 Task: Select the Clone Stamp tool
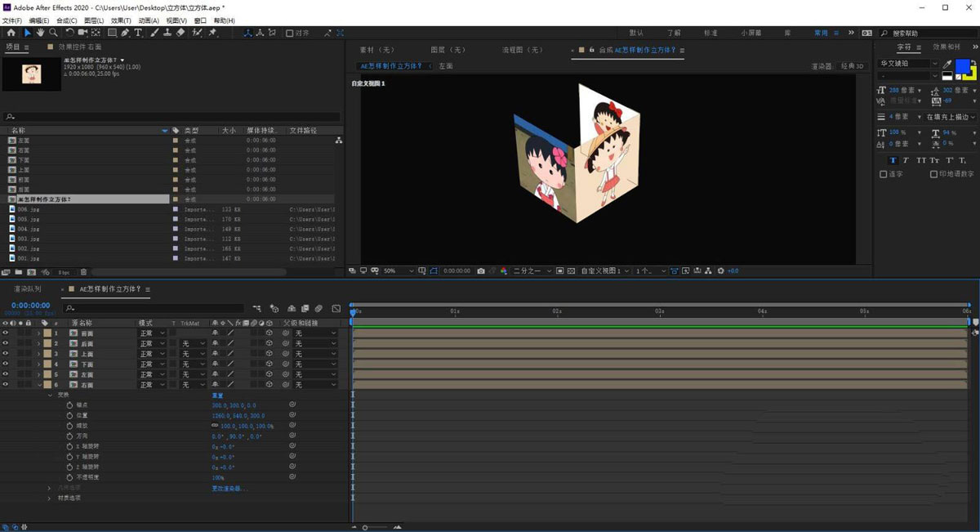coord(167,33)
